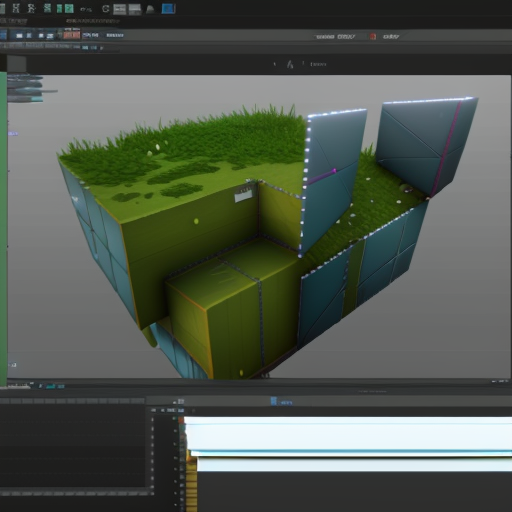Toggle the small white square in second toolbar
The width and height of the screenshot is (512, 512).
[19, 35]
